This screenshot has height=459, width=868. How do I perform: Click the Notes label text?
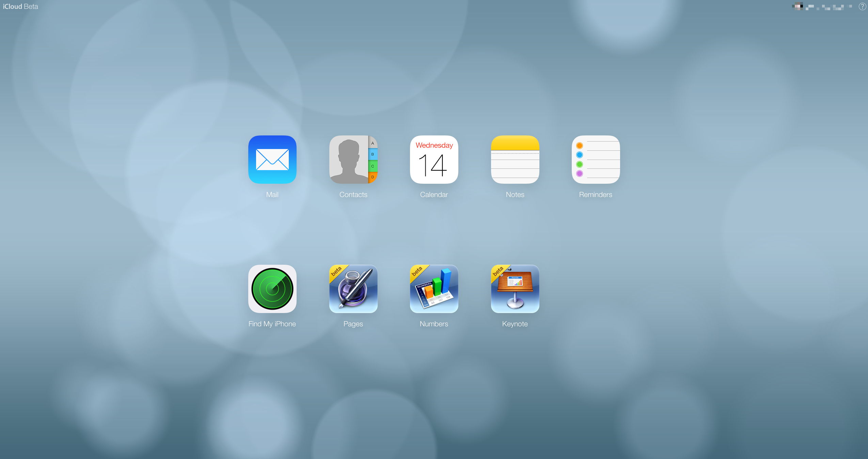(x=515, y=194)
